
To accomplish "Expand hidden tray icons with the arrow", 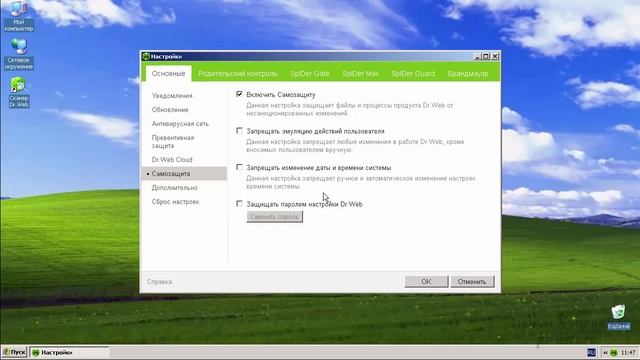I will pos(605,353).
